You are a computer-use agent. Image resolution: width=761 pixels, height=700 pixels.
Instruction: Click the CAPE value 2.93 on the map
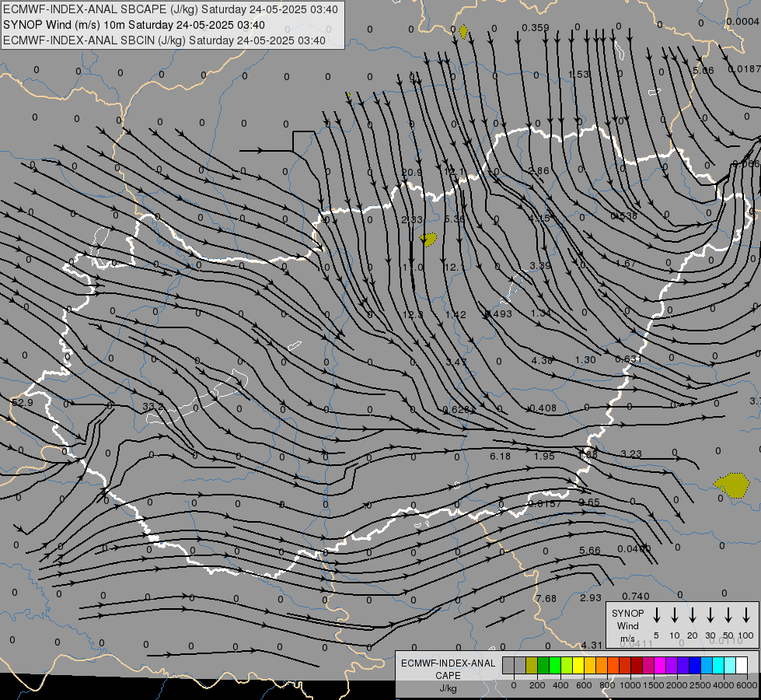[x=591, y=598]
